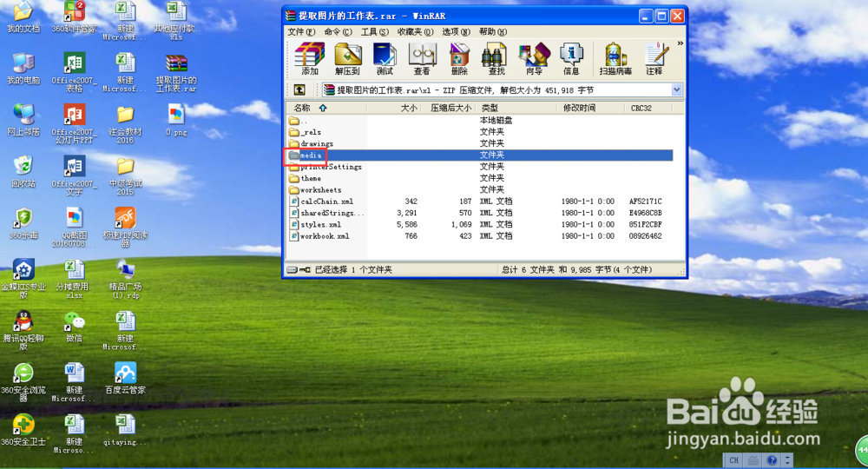Open the 工具(S) menu
The width and height of the screenshot is (868, 469).
(375, 31)
